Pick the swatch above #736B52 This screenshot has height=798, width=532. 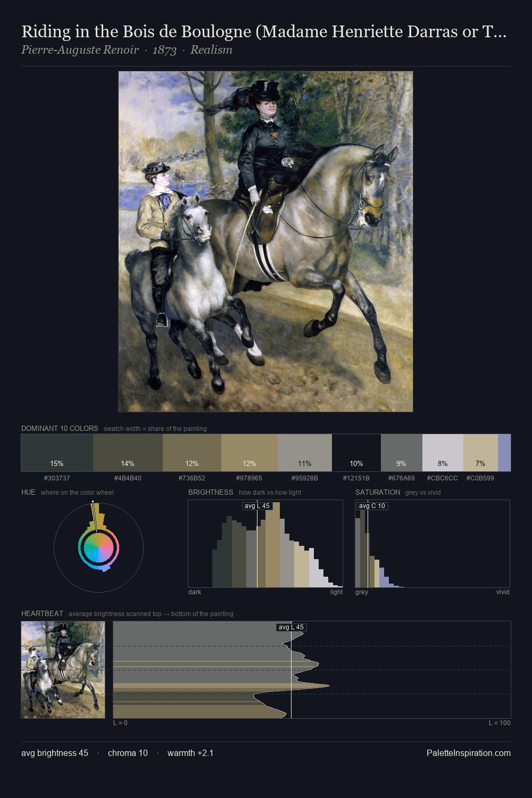(192, 453)
